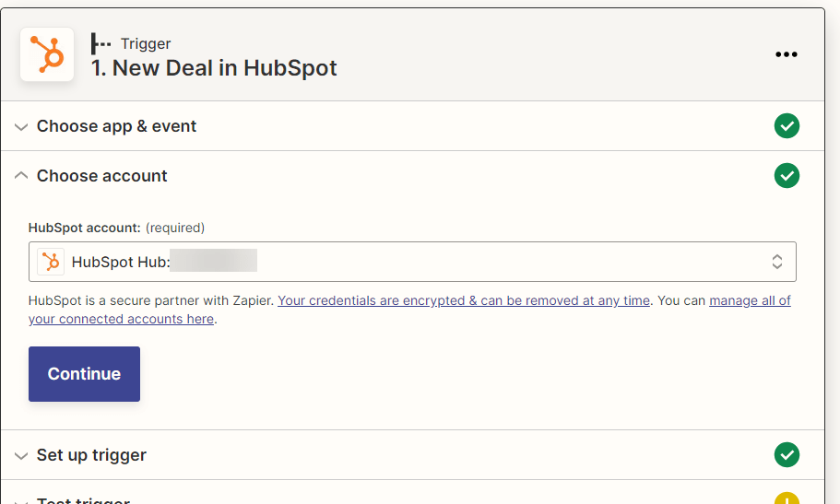Click green checkmark beside Choose app & event

point(787,126)
